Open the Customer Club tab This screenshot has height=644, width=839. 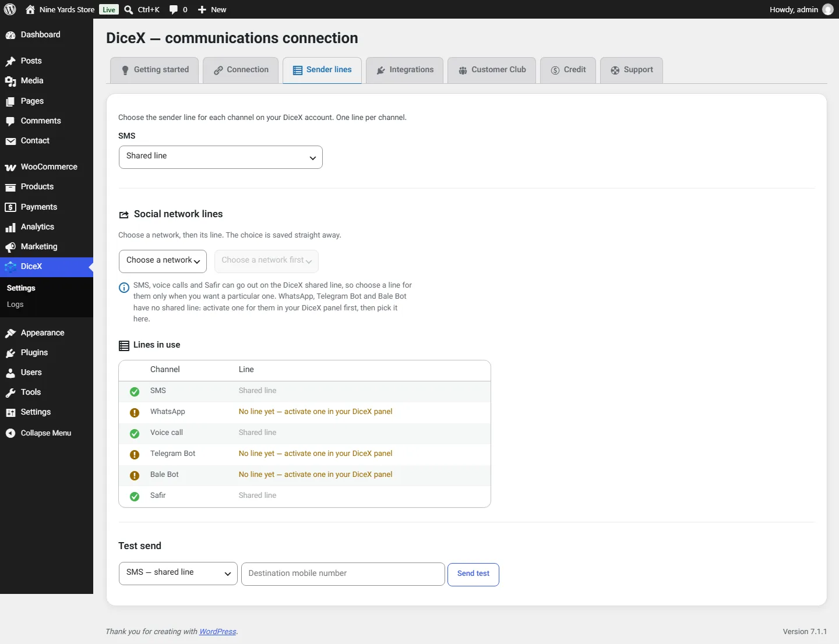pos(492,70)
